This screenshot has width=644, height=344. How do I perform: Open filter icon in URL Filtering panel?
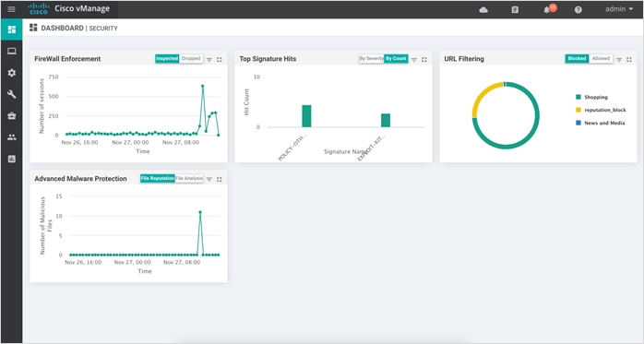pyautogui.click(x=619, y=60)
